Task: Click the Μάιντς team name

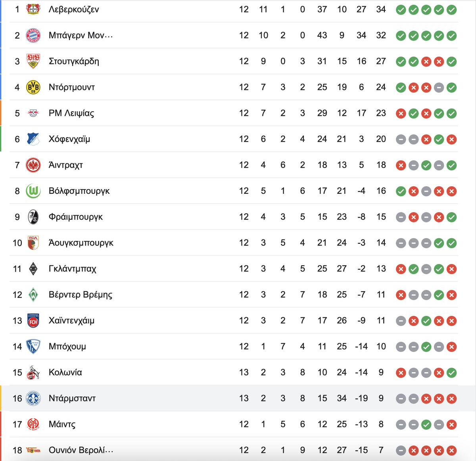Action: tap(62, 424)
